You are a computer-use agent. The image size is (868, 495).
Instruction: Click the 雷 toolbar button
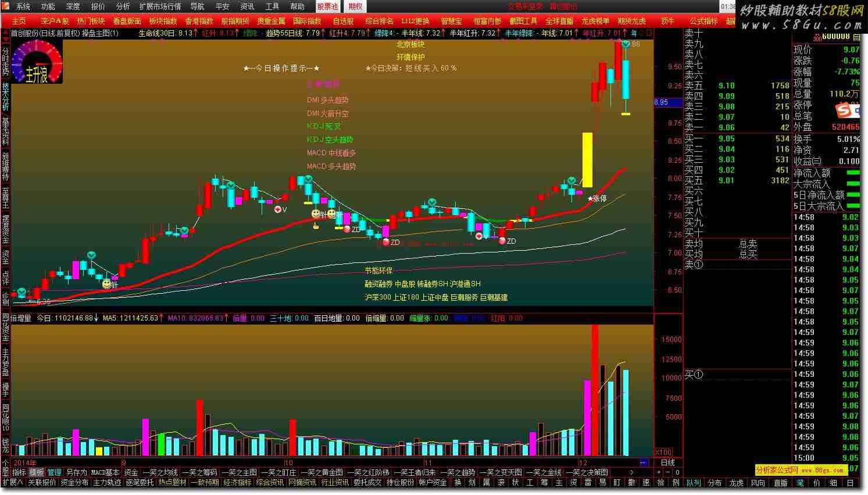pyautogui.click(x=588, y=482)
